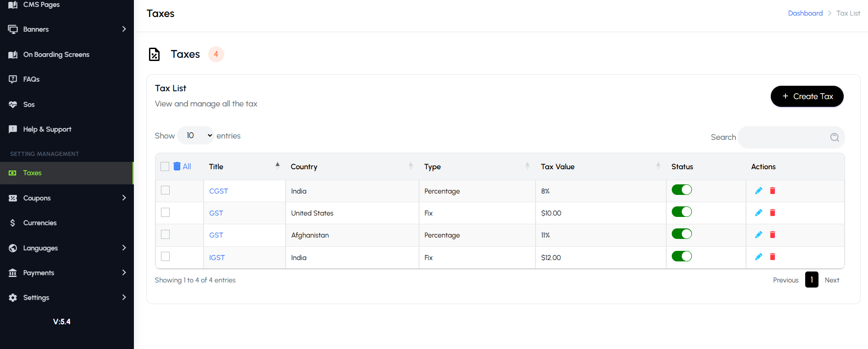Disable the CGST status toggle
The image size is (868, 349).
click(681, 190)
